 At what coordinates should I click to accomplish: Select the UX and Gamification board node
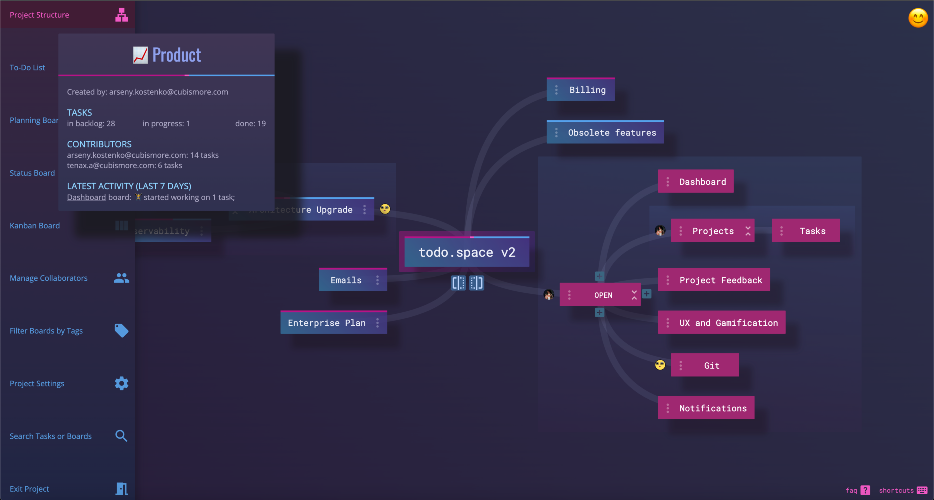[x=721, y=322]
